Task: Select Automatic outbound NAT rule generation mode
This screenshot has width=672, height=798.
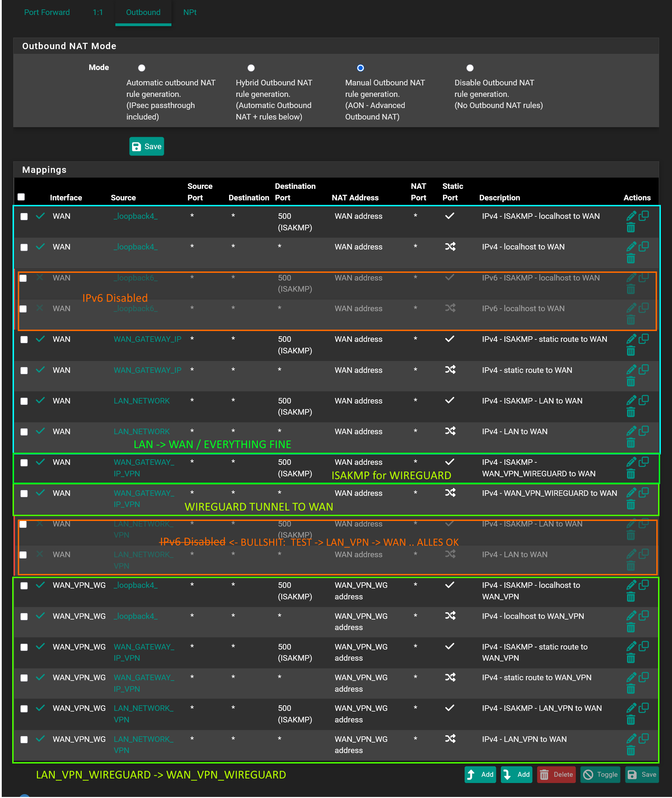Action: [142, 68]
